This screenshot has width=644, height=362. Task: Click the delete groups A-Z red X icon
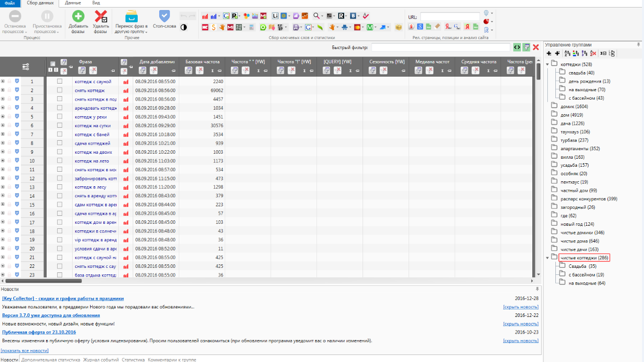(593, 53)
